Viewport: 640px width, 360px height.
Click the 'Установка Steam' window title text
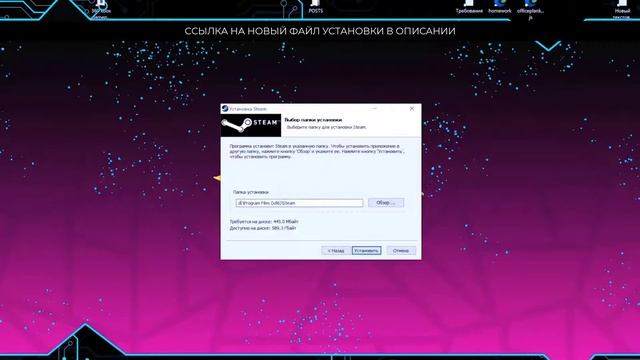(248, 109)
